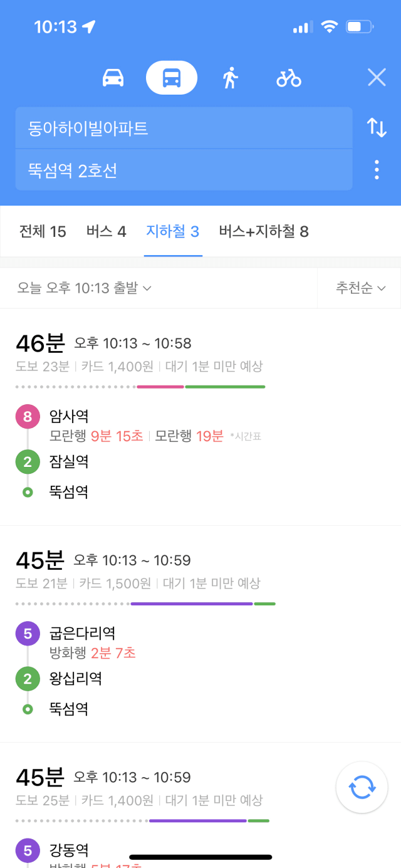Open departure time dropdown 오늘 오후 10:13 출발
This screenshot has width=401, height=868.
pyautogui.click(x=85, y=288)
